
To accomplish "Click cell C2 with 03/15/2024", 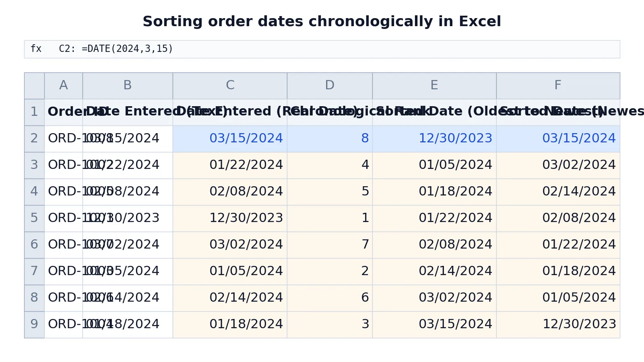I will [230, 139].
